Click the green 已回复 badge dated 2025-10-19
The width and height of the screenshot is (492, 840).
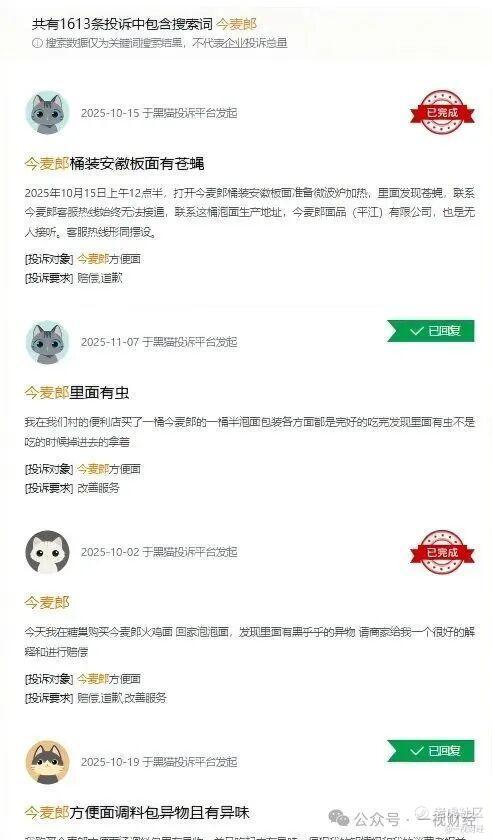431,751
